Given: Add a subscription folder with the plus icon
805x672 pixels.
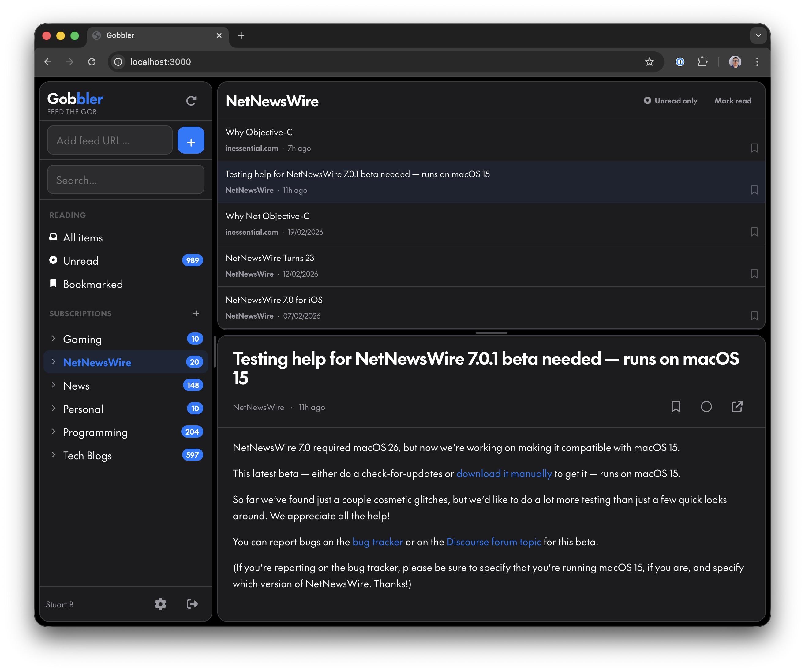Looking at the screenshot, I should [x=196, y=314].
